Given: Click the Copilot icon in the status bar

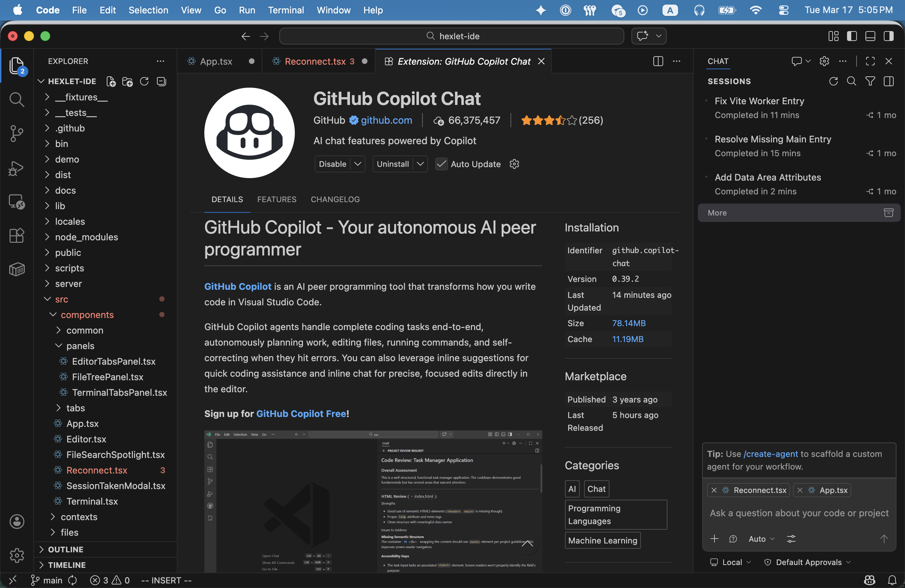Looking at the screenshot, I should click(x=869, y=580).
